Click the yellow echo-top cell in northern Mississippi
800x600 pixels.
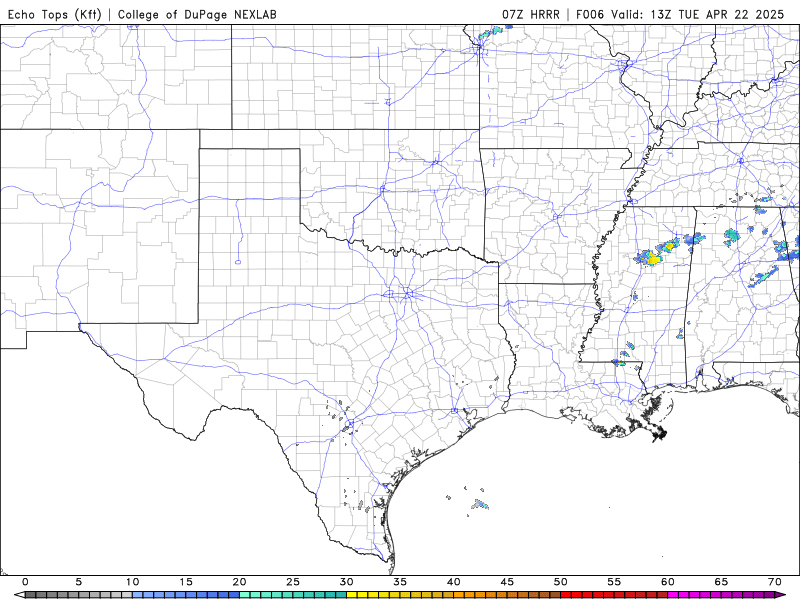click(x=653, y=258)
